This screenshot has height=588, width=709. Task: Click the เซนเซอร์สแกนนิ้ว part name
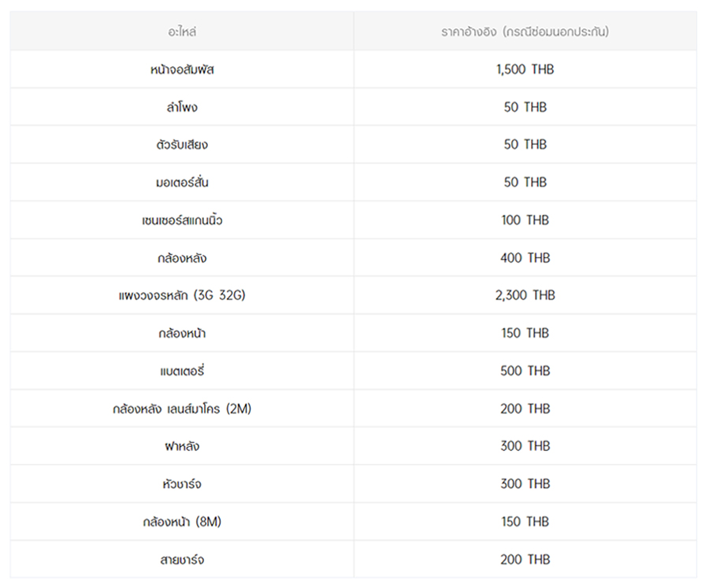[182, 220]
